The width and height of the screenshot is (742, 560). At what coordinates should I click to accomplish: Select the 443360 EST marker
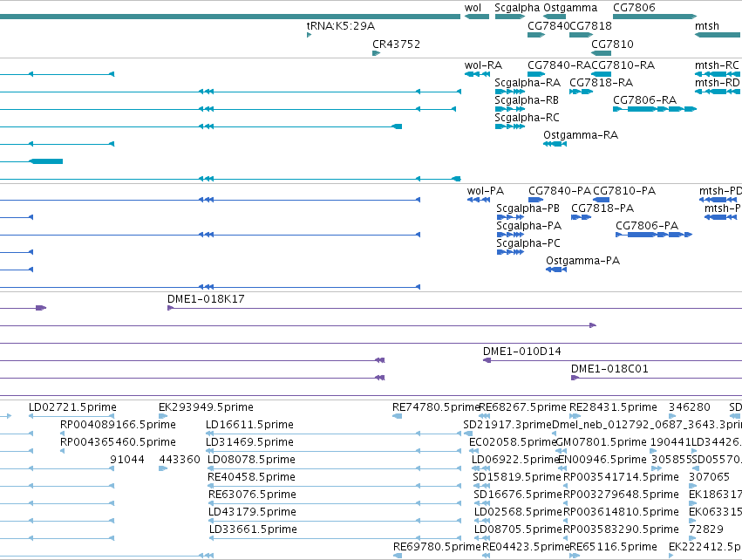click(x=163, y=468)
